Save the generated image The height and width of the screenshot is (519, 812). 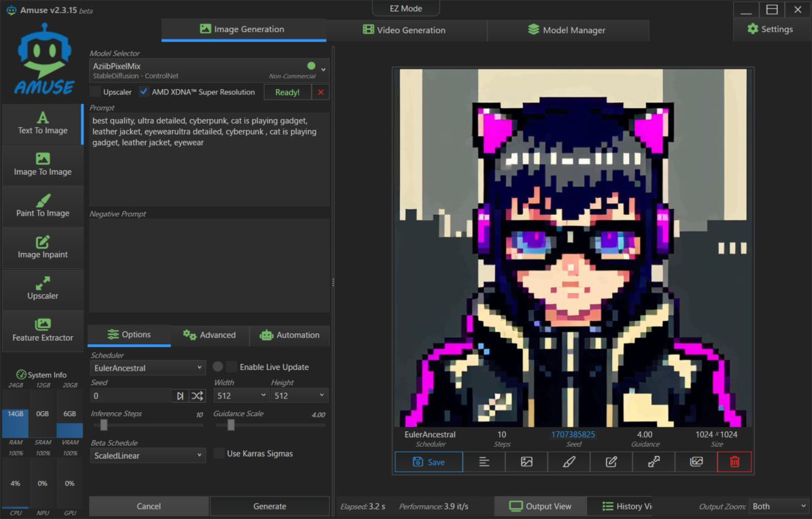pyautogui.click(x=428, y=462)
